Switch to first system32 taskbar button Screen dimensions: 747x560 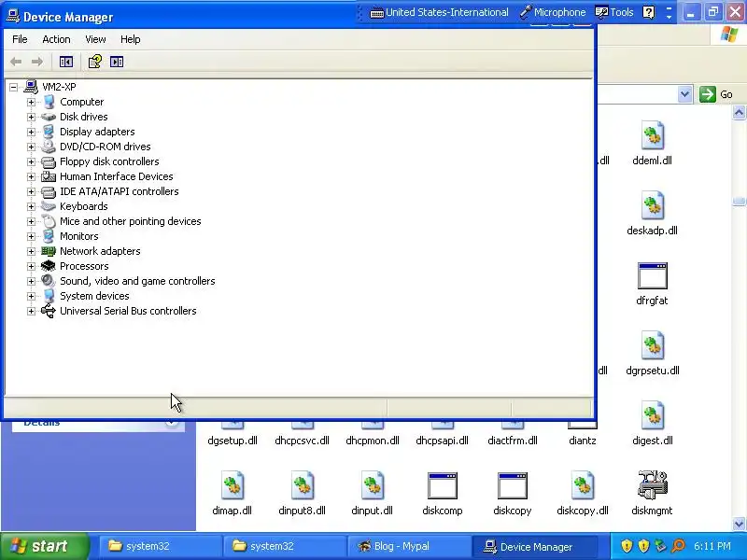coord(159,546)
